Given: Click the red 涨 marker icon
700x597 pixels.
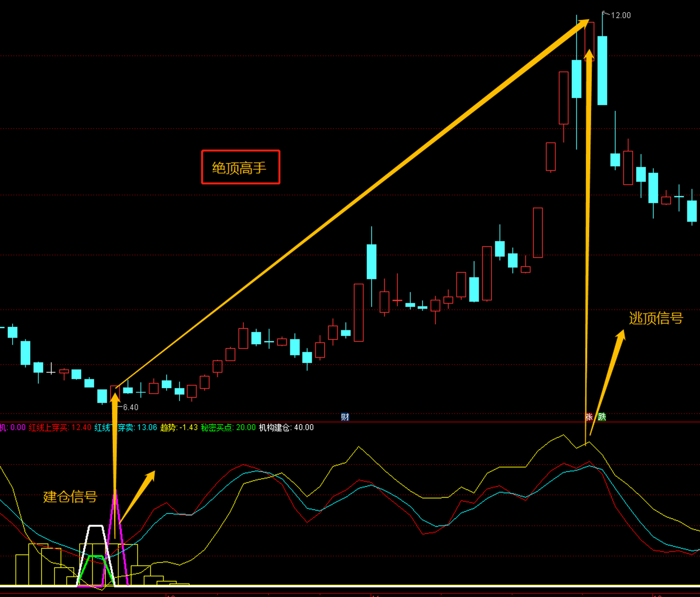Looking at the screenshot, I should pyautogui.click(x=589, y=417).
